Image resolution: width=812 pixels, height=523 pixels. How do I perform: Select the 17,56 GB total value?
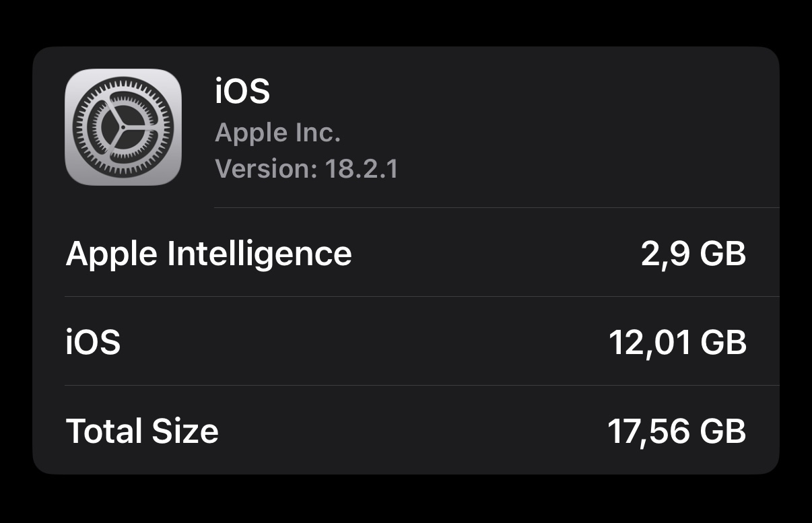[677, 431]
